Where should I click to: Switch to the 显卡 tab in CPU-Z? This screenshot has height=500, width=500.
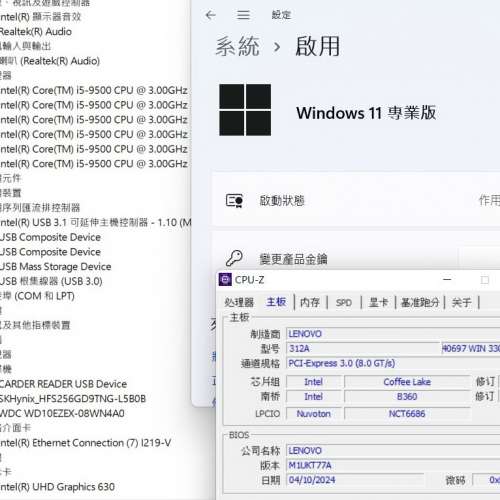click(378, 302)
